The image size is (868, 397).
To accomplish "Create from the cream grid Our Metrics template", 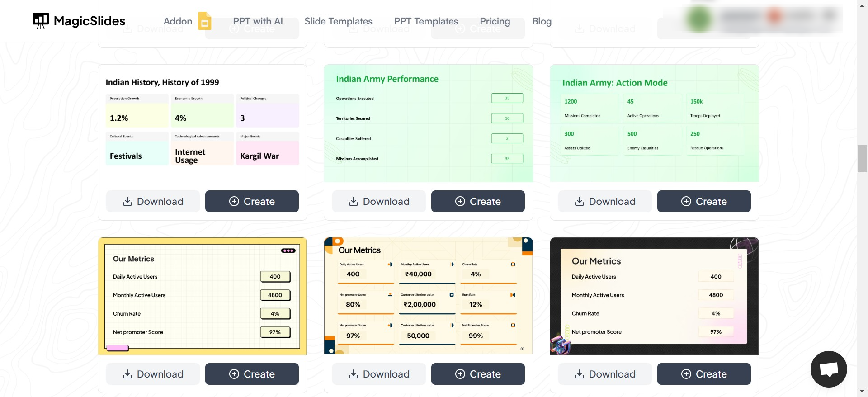I will 478,374.
